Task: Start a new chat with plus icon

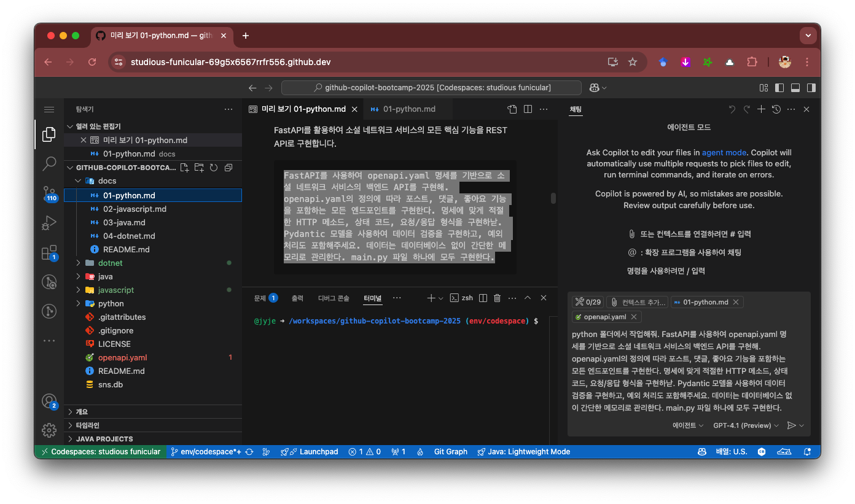Action: [x=761, y=109]
